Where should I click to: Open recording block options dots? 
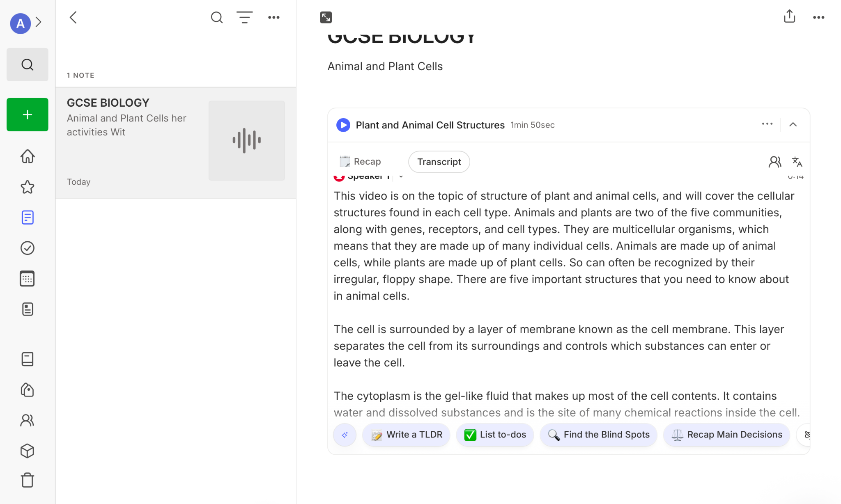(x=767, y=124)
